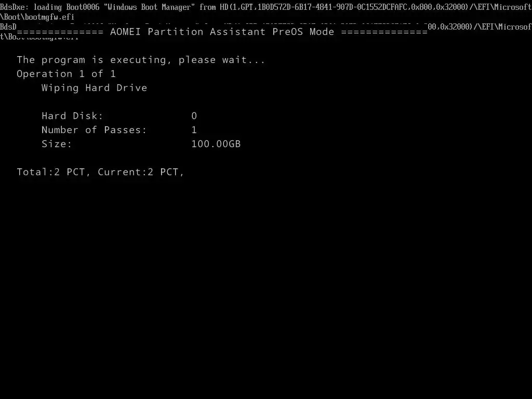The width and height of the screenshot is (532, 399).
Task: Click the 'Wiping Hard Drive' operation label
Action: 95,88
